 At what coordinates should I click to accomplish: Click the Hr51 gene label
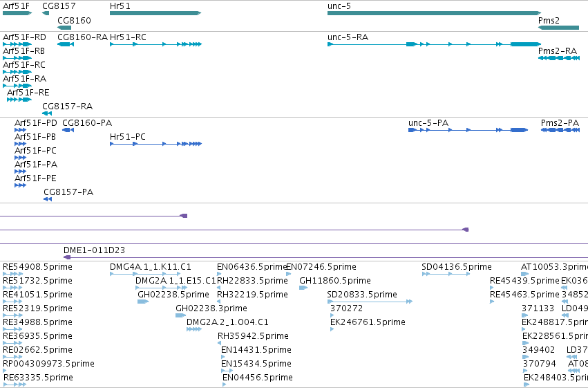tap(120, 6)
